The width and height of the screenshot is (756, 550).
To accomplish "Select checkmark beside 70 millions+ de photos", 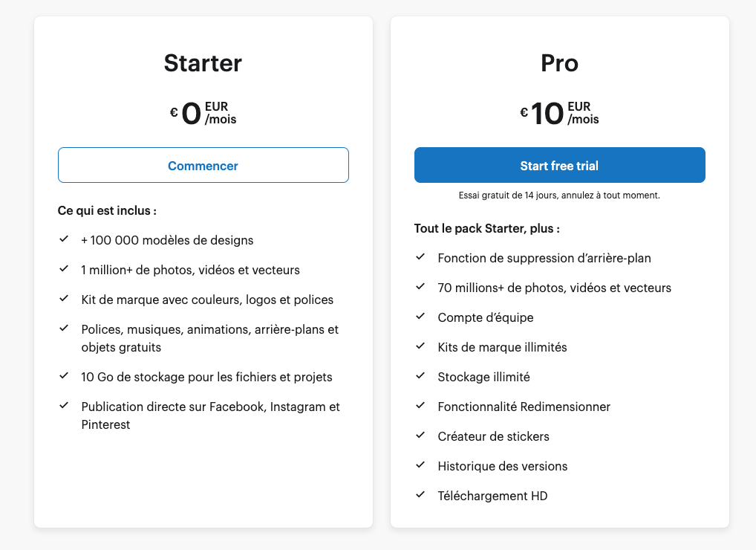I will pos(420,287).
